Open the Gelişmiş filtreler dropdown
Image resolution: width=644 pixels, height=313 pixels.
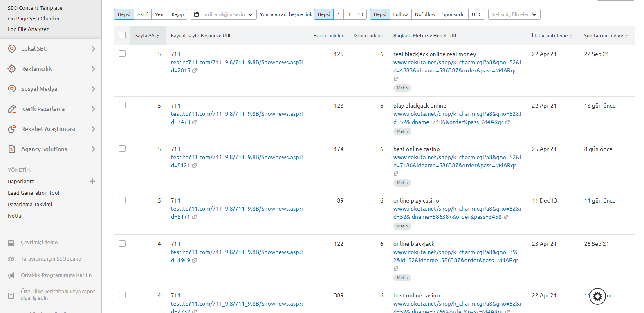coord(514,14)
